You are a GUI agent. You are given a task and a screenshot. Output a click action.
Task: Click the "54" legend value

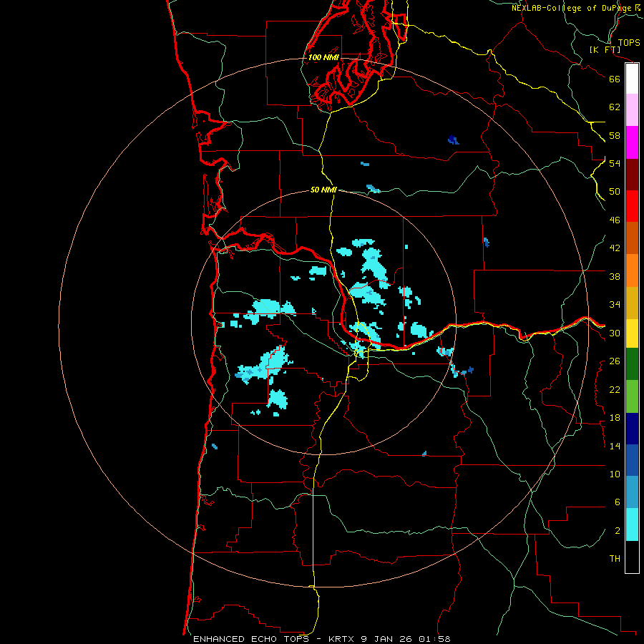point(615,163)
